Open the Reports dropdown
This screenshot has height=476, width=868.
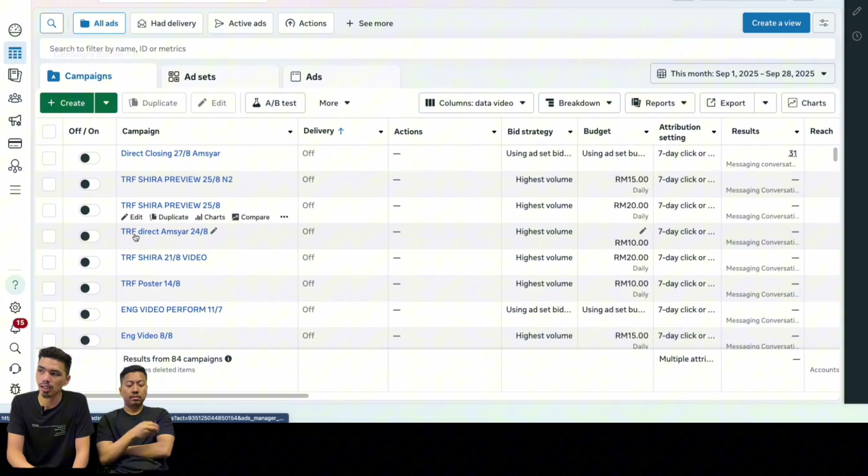[x=660, y=103]
